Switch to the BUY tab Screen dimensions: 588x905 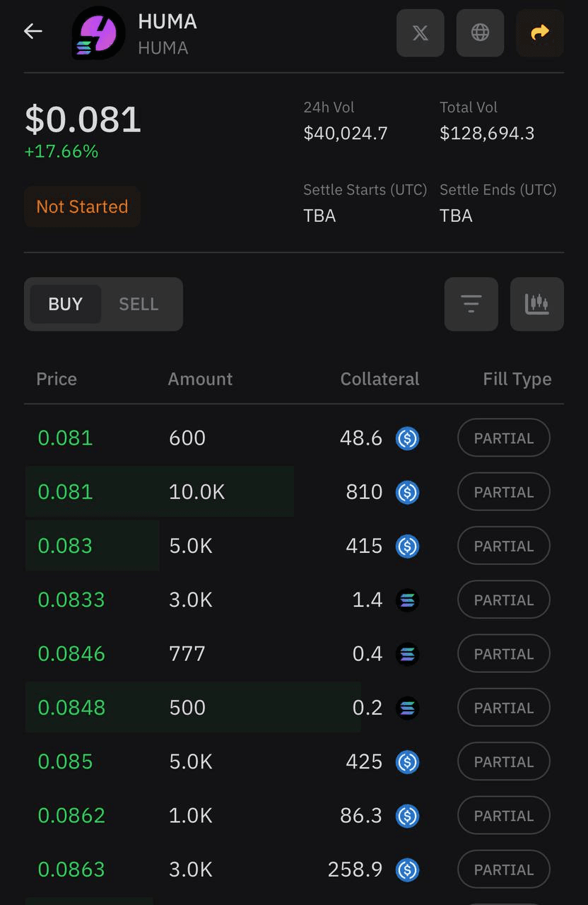pos(66,304)
